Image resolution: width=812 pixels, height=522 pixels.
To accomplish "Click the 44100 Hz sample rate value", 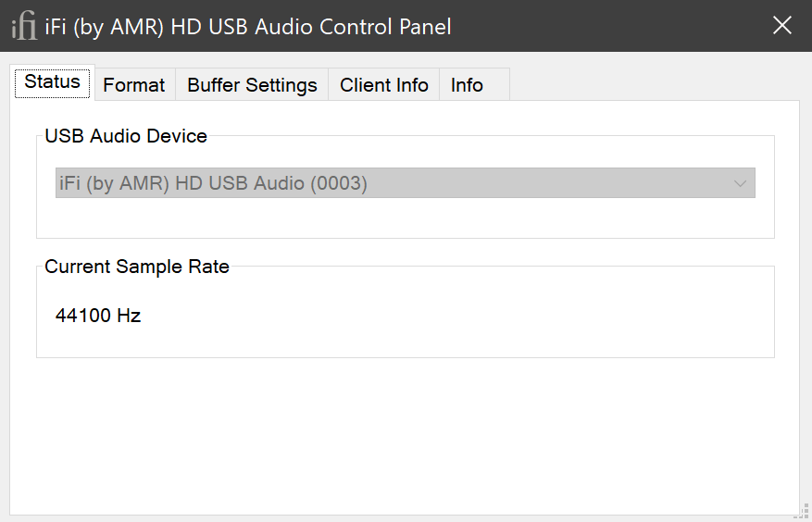I will 98,316.
